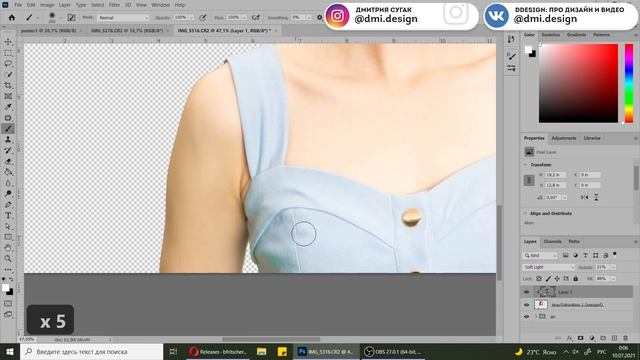Select the Lasso tool

[x=8, y=64]
